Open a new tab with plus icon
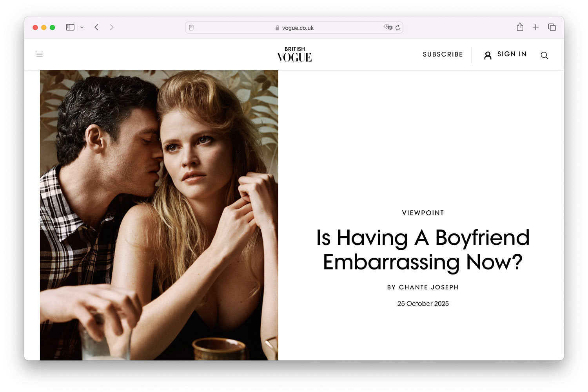Viewport: 588px width, 392px height. click(535, 27)
